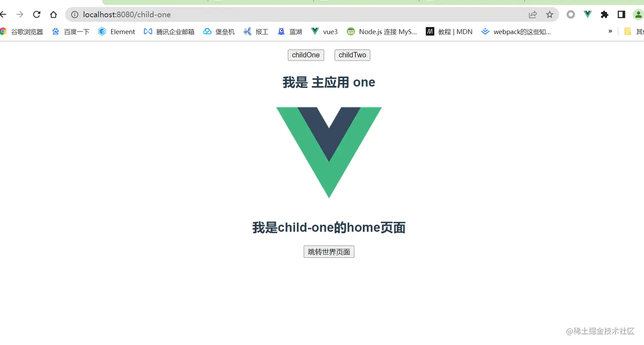Reload the page with refresh icon
Viewport: 644px width, 345px height.
37,14
